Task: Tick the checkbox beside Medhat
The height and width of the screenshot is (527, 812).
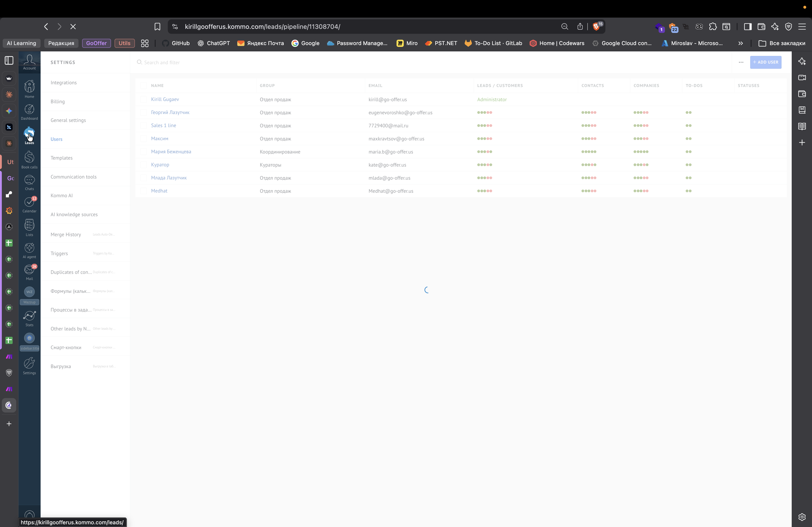Action: coord(143,191)
